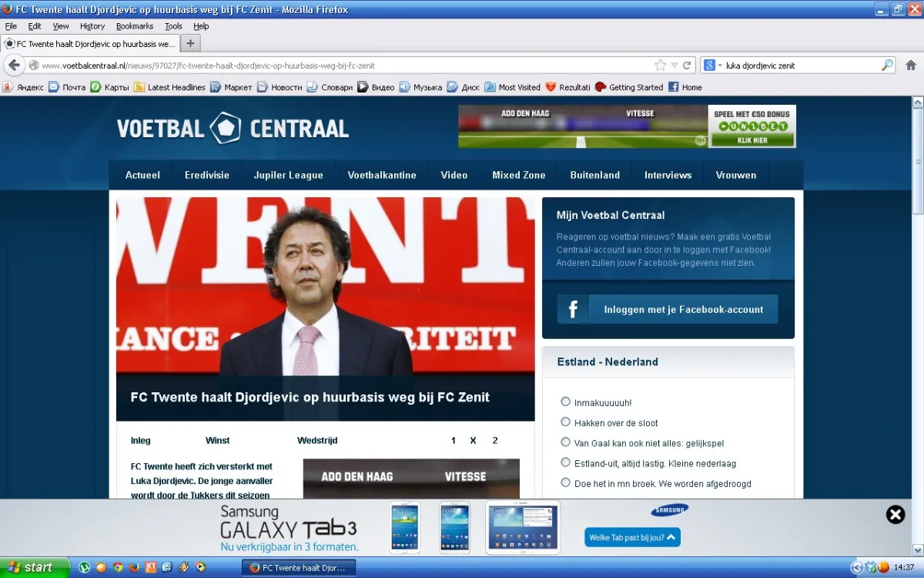924x578 pixels.
Task: Go to the Mixed Zone section
Action: click(x=519, y=175)
